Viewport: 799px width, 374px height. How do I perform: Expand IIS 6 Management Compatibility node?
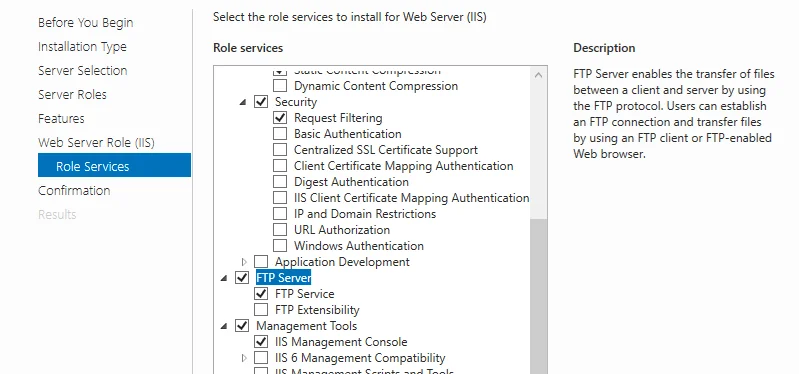pyautogui.click(x=244, y=358)
